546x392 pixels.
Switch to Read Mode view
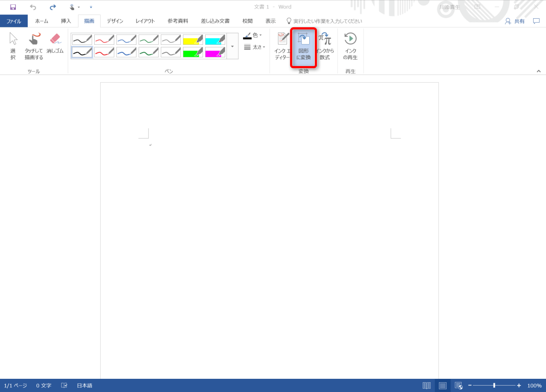pos(427,386)
